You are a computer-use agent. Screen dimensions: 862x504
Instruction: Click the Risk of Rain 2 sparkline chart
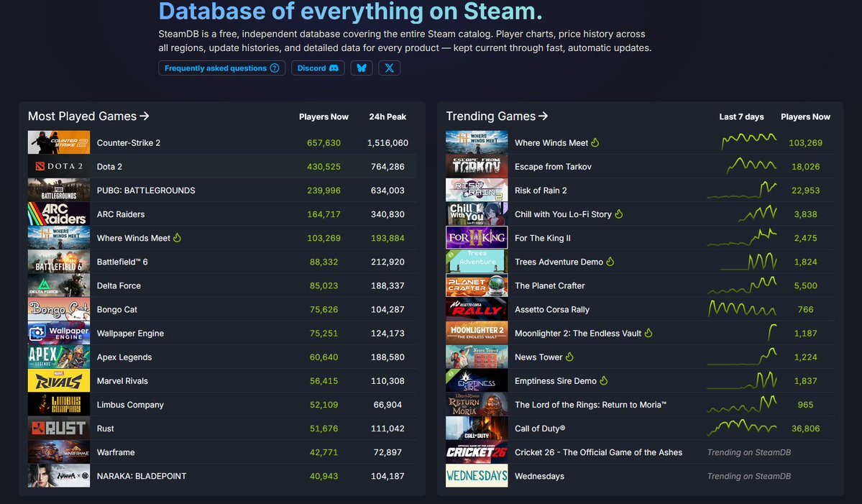pyautogui.click(x=741, y=191)
